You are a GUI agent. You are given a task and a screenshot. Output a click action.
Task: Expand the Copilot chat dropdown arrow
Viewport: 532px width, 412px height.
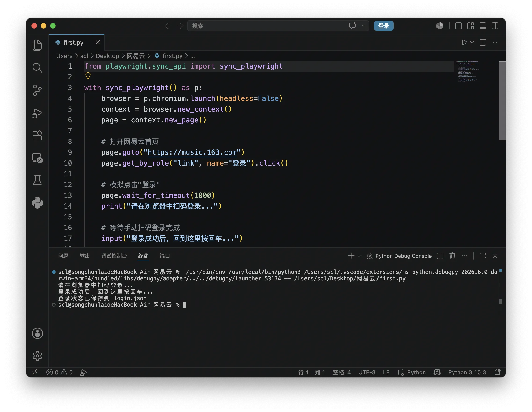[x=364, y=26]
